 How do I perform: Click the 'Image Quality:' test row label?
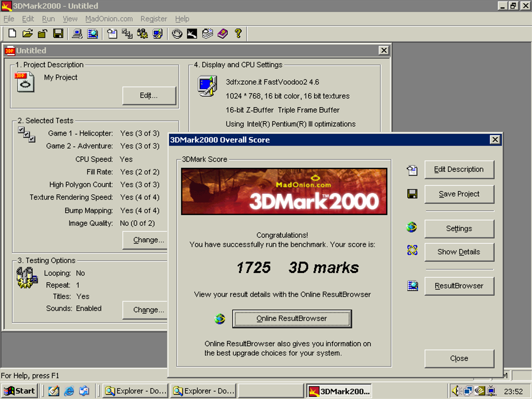tap(90, 223)
